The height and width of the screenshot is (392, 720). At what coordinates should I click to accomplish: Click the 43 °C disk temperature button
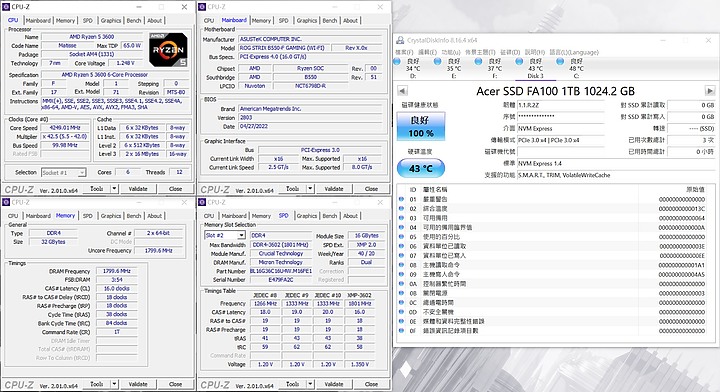[x=421, y=168]
